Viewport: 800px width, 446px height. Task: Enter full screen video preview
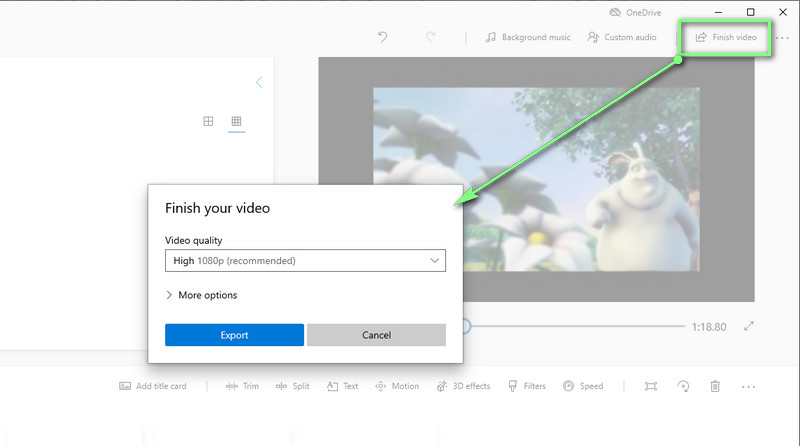(748, 326)
